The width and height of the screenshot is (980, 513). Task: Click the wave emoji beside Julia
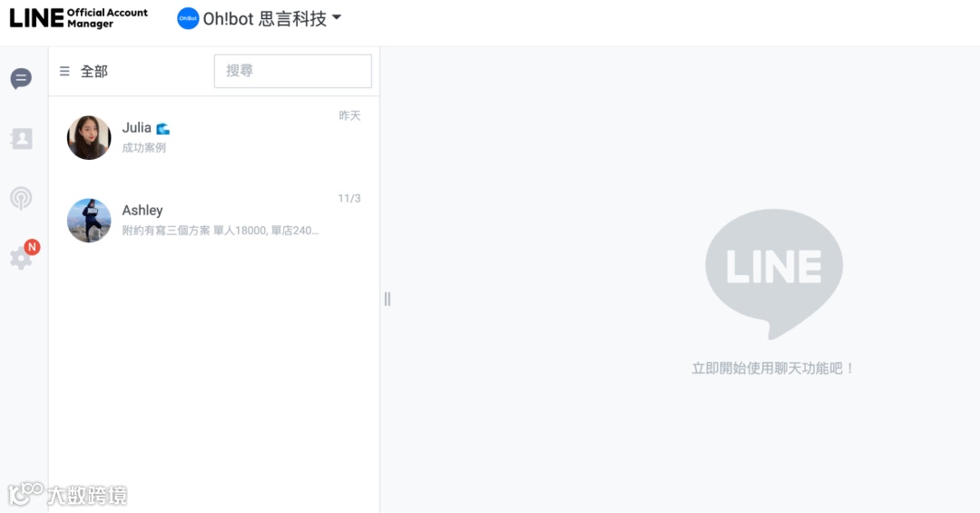pos(163,128)
